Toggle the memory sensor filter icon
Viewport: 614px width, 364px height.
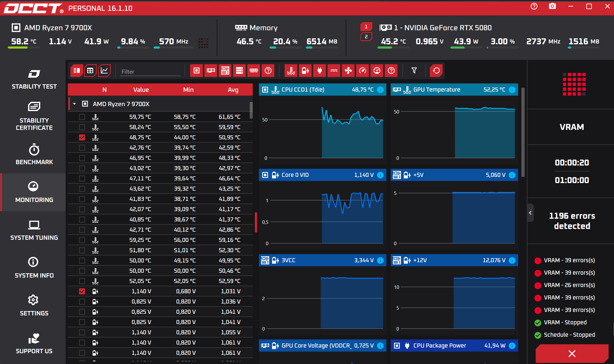click(254, 71)
